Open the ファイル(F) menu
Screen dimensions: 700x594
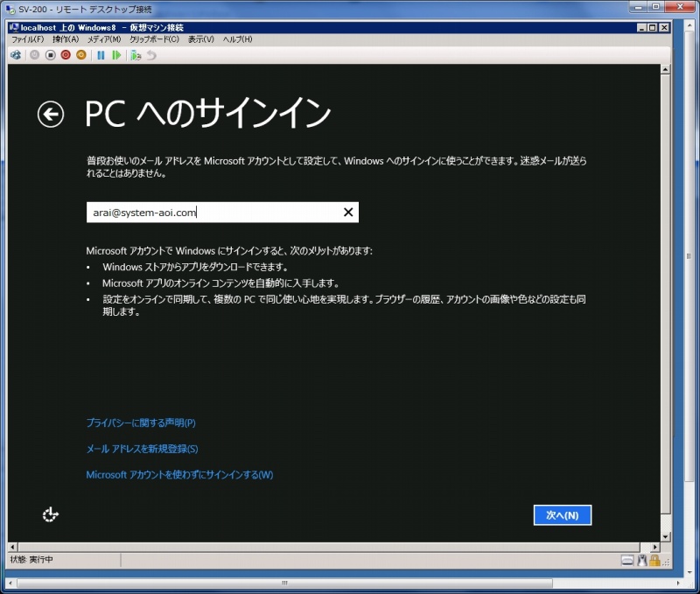click(x=28, y=39)
